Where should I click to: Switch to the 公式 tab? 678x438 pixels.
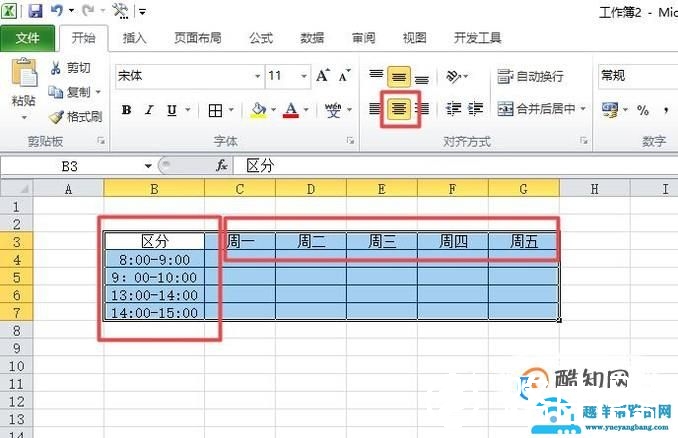point(261,38)
